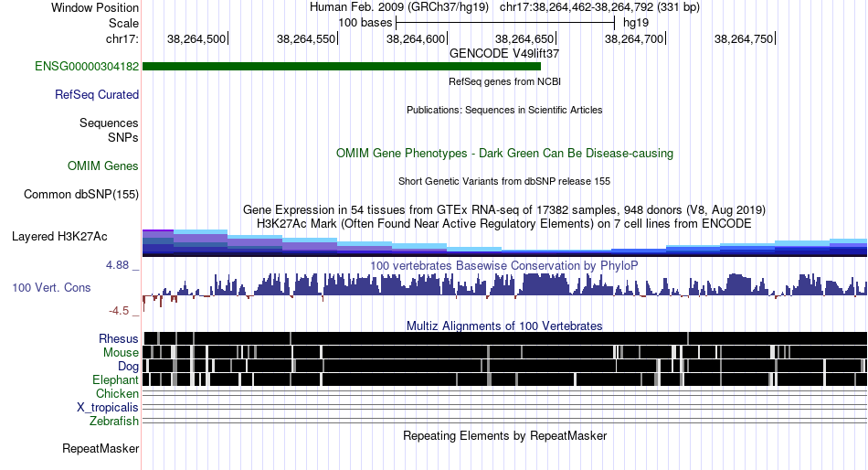Click the RefSeq genes from NCBI title

coord(505,81)
